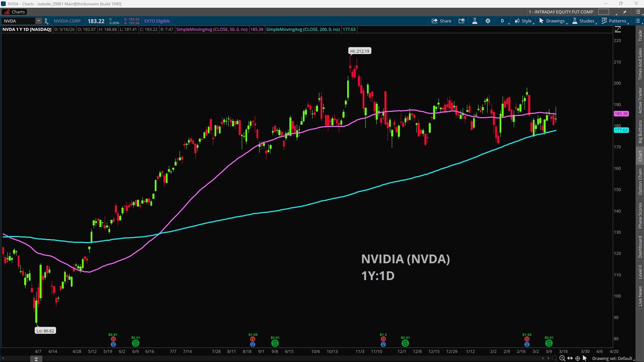Click the Share button
Image resolution: width=644 pixels, height=362 pixels.
click(x=442, y=21)
